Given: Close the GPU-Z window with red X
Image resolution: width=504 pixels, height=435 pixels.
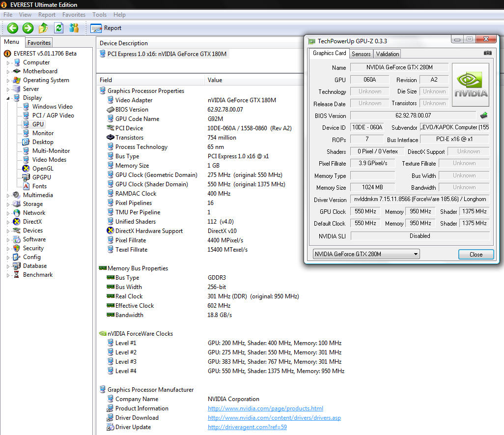Looking at the screenshot, I should coord(486,39).
